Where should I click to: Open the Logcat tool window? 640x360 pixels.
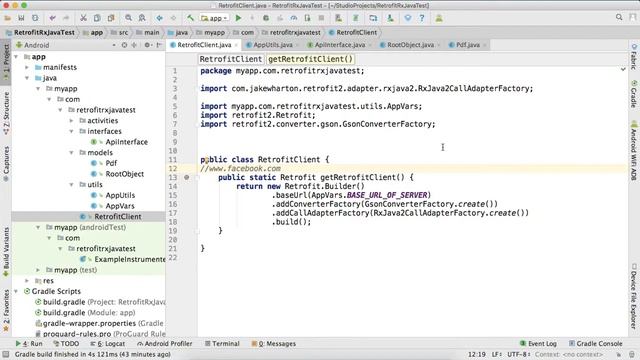(x=108, y=344)
